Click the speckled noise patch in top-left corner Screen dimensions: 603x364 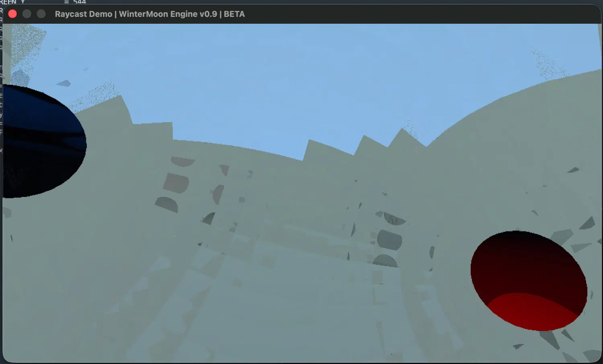click(x=26, y=44)
